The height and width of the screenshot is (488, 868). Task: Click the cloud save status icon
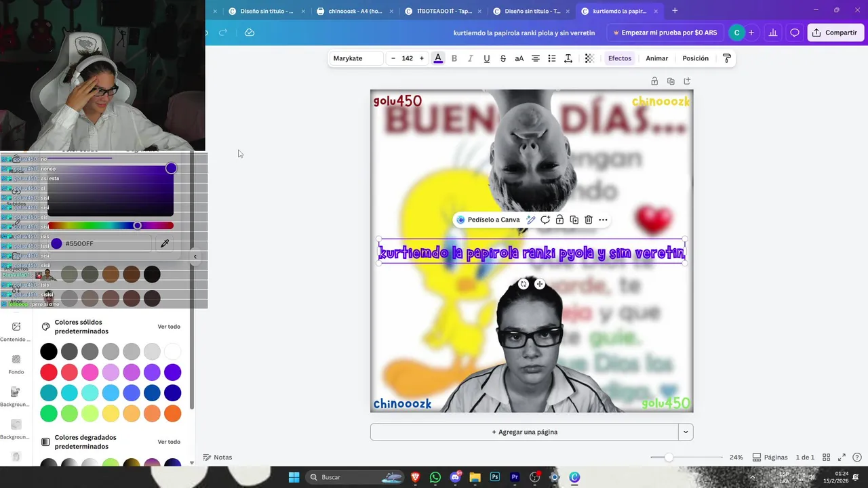pyautogui.click(x=250, y=33)
